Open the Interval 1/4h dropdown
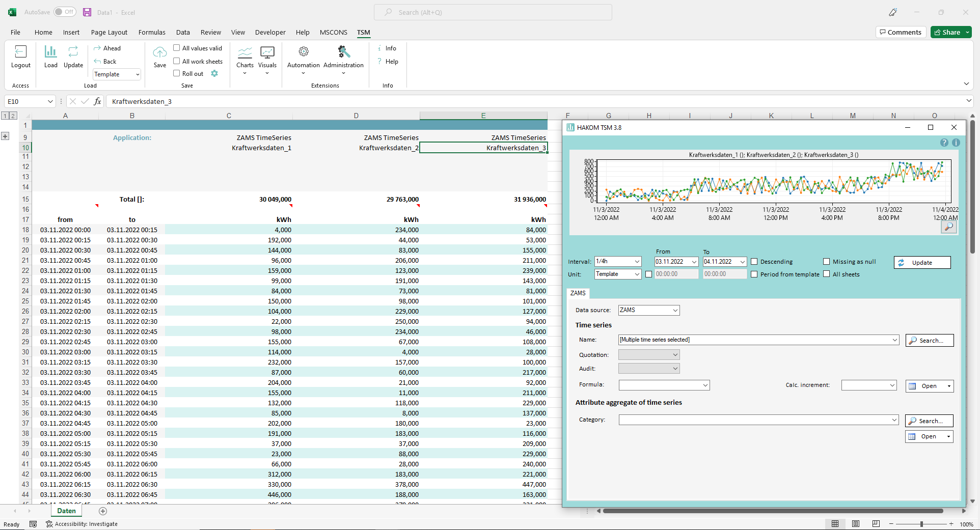Screen dimensions: 980x530 [x=637, y=262]
